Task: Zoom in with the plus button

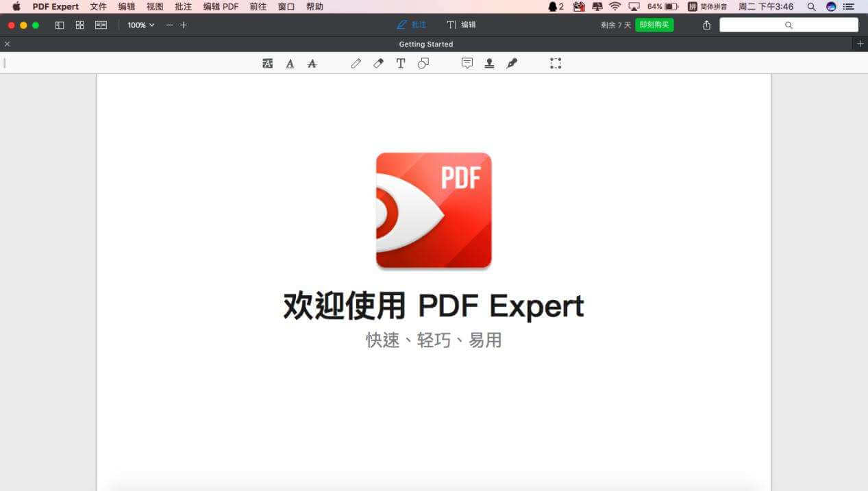Action: pyautogui.click(x=184, y=25)
